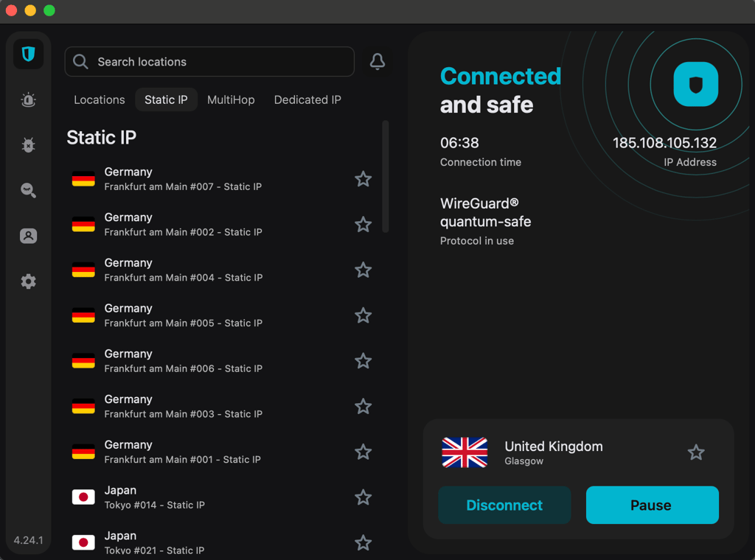Pause the VPN connection

click(x=652, y=505)
